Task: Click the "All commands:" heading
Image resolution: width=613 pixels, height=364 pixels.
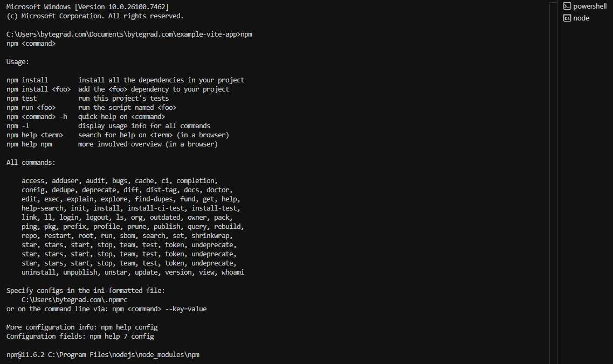Action: 31,163
